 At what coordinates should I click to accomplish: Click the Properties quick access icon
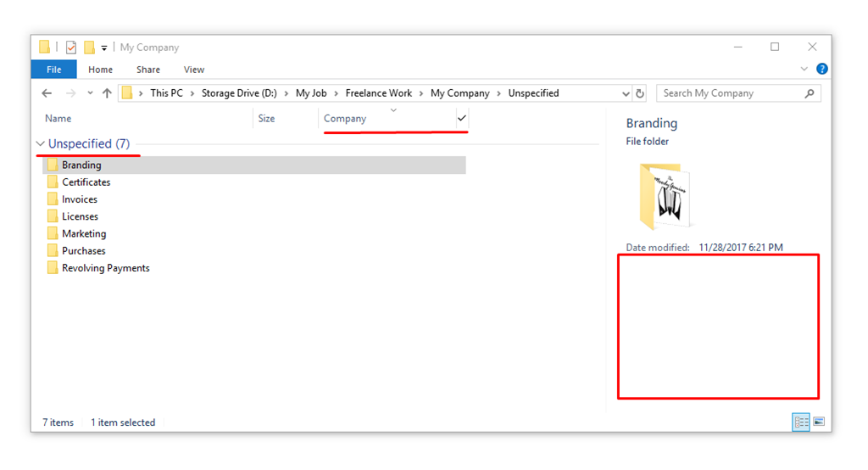pyautogui.click(x=71, y=48)
